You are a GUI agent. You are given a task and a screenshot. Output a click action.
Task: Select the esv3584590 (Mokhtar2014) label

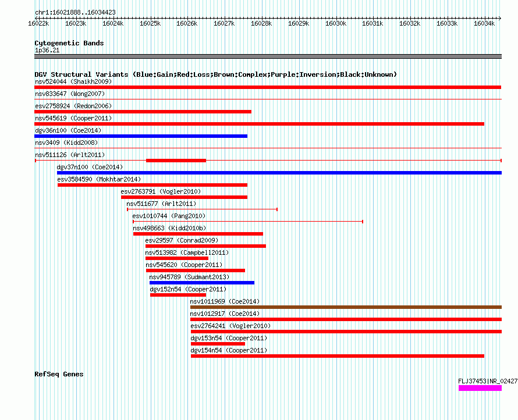99,179
